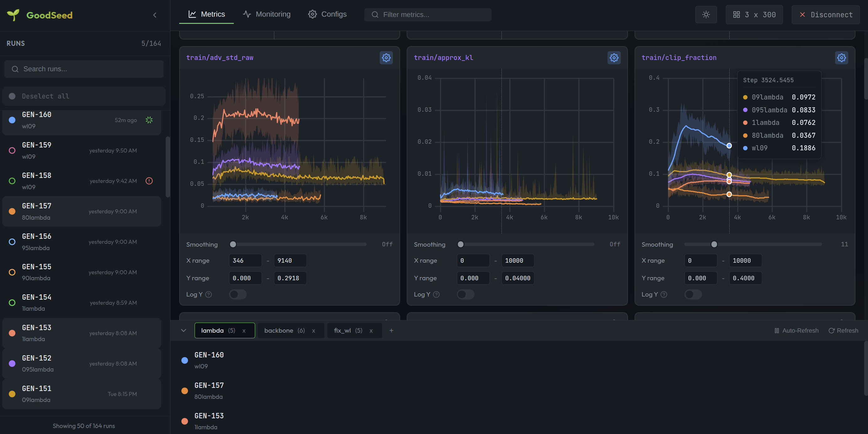Screen dimensions: 868x434
Task: Open settings for the train/adv_std_raw chart
Action: click(x=386, y=58)
